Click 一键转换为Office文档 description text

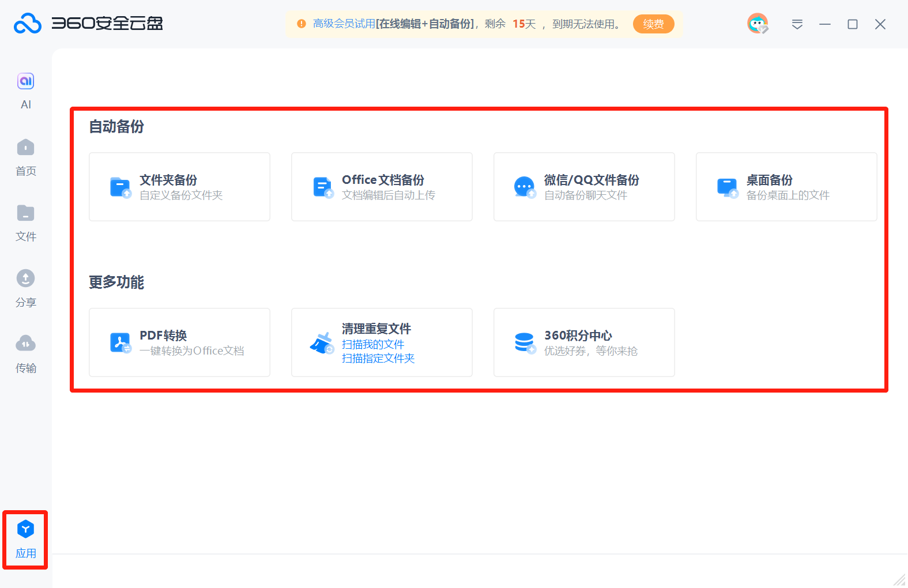click(192, 351)
